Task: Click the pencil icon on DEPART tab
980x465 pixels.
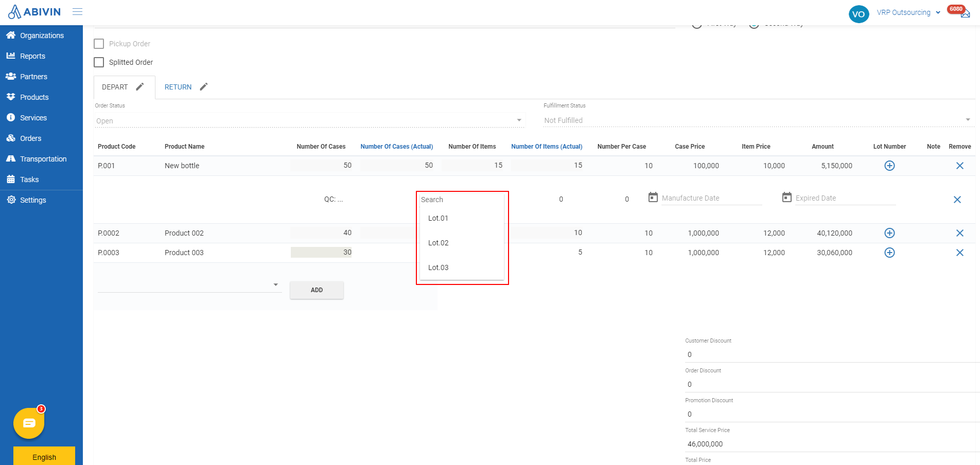Action: (x=140, y=86)
